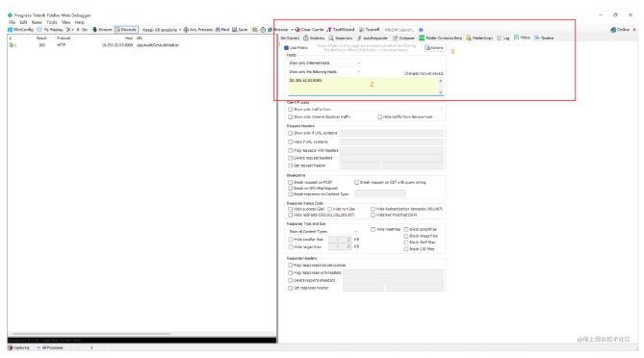The image size is (644, 358).
Task: Toggle the Decode toolbar button
Action: tap(126, 30)
